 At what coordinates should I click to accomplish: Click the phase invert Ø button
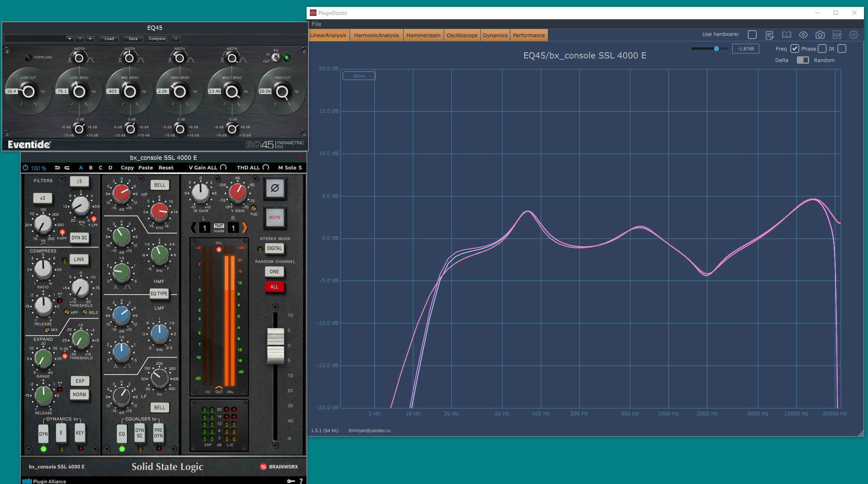click(275, 188)
